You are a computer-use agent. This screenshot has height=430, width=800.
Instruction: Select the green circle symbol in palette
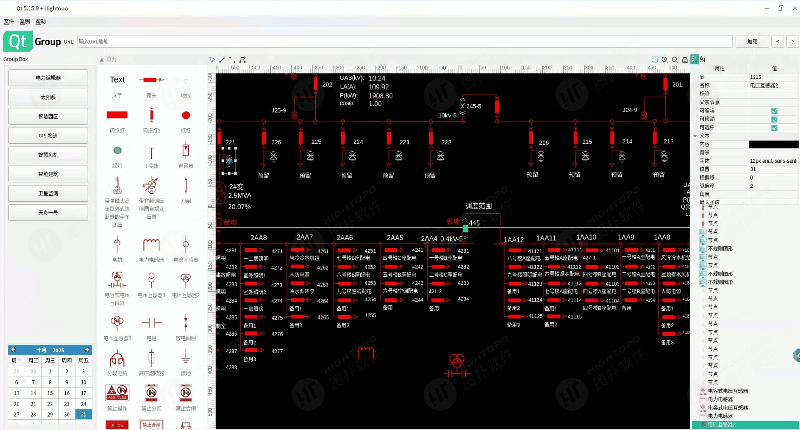click(x=117, y=149)
